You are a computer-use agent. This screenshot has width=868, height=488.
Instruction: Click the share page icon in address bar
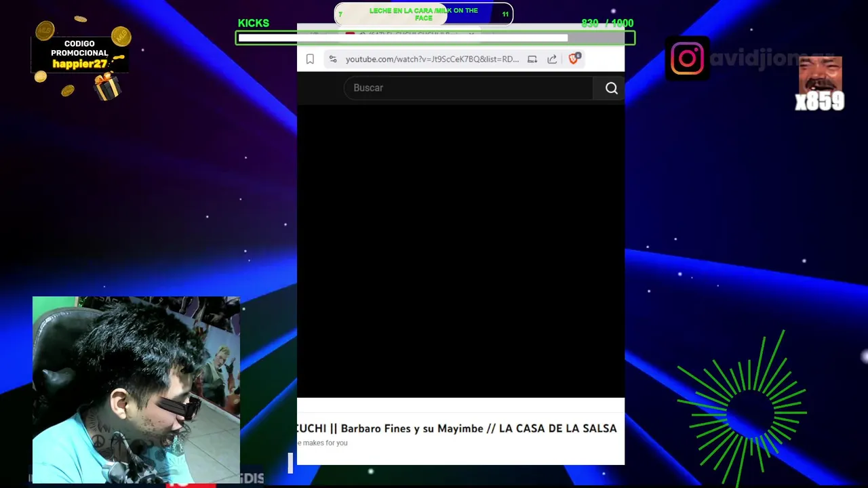tap(552, 59)
